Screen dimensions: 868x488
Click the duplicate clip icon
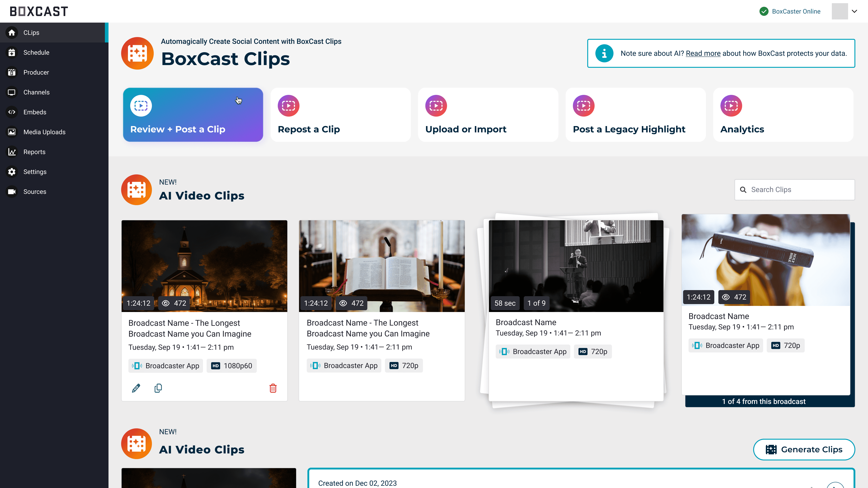tap(158, 388)
